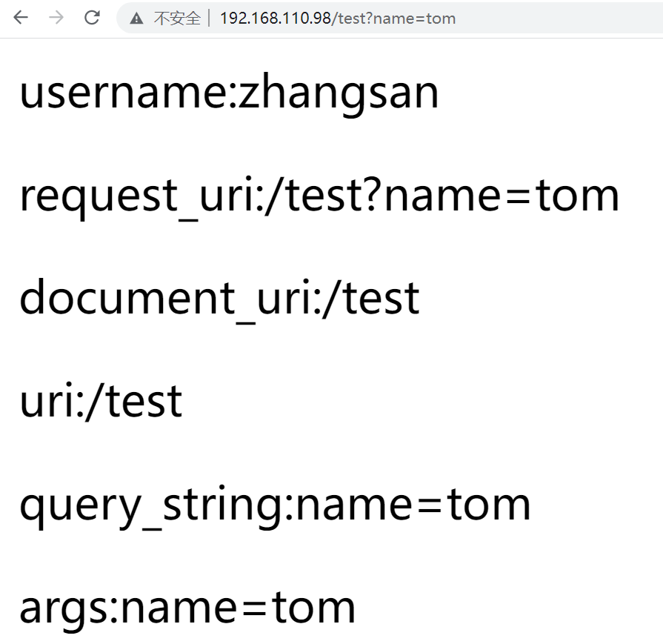The image size is (663, 644).
Task: Click the IP address 192.168.110.98 in the URL
Action: (x=276, y=19)
